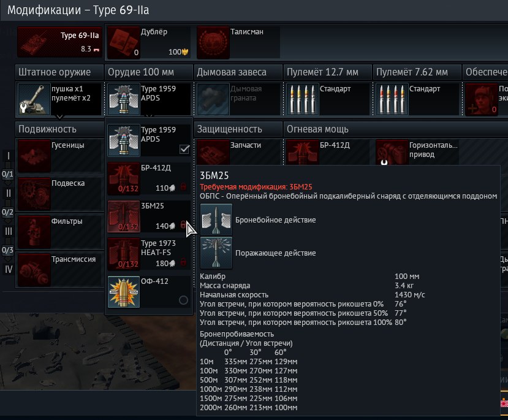Choose the 3БМ25 shell in the ammo list
The height and width of the screenshot is (420, 508).
(149, 216)
